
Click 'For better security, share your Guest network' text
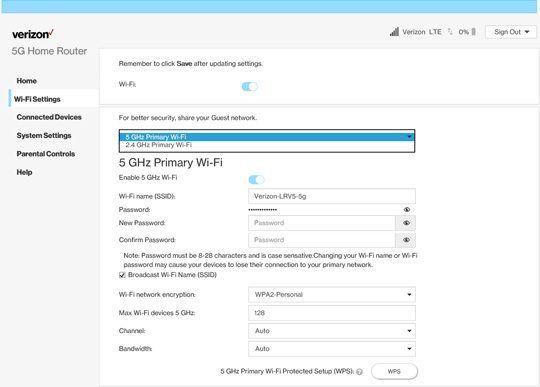pyautogui.click(x=188, y=118)
